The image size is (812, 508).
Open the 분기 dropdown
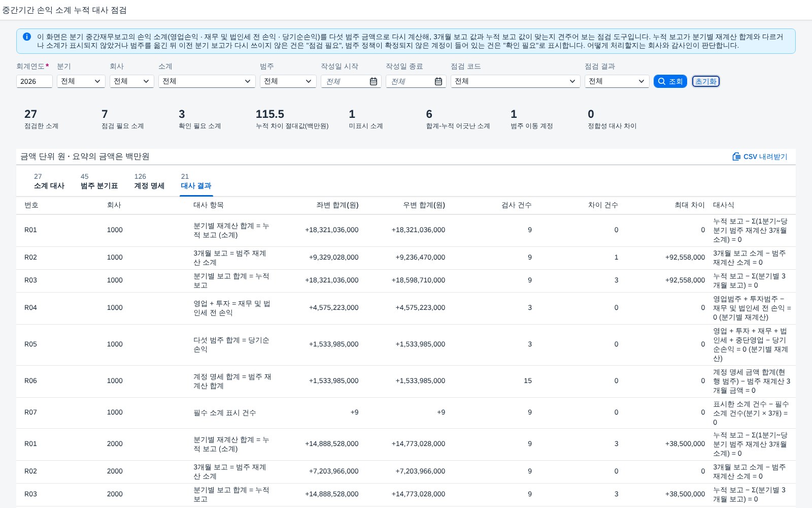(81, 81)
